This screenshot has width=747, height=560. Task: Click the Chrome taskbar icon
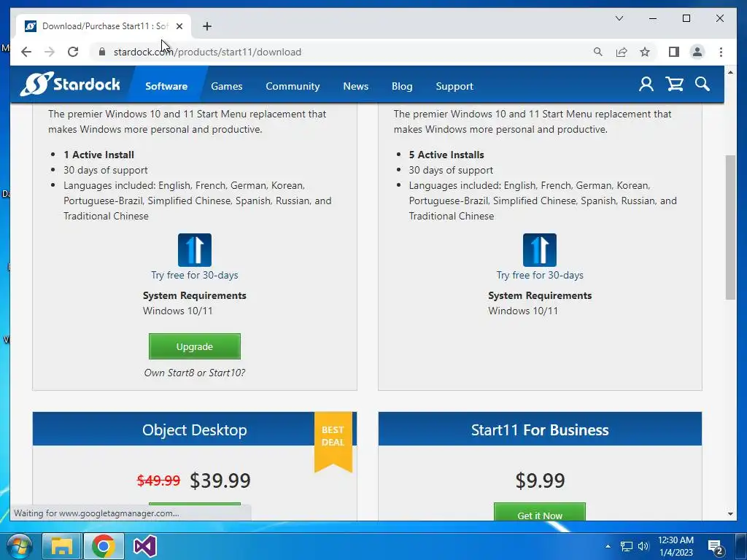104,546
